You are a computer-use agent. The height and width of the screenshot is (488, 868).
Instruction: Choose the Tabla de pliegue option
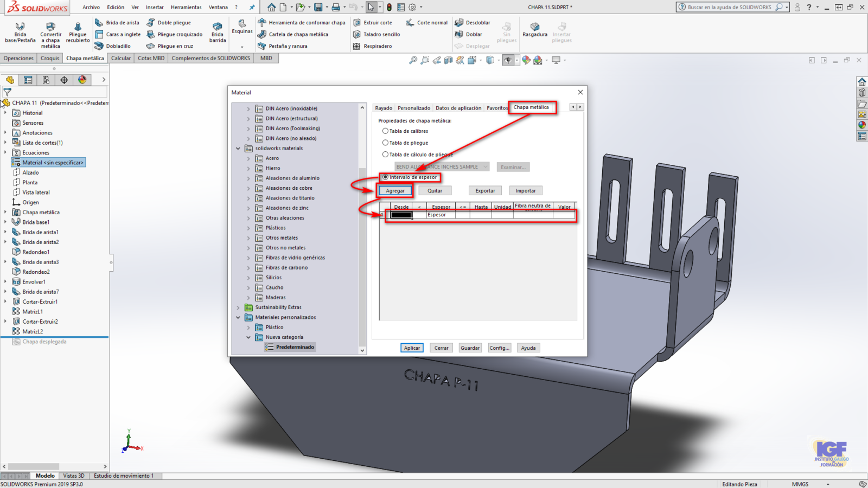(x=385, y=143)
